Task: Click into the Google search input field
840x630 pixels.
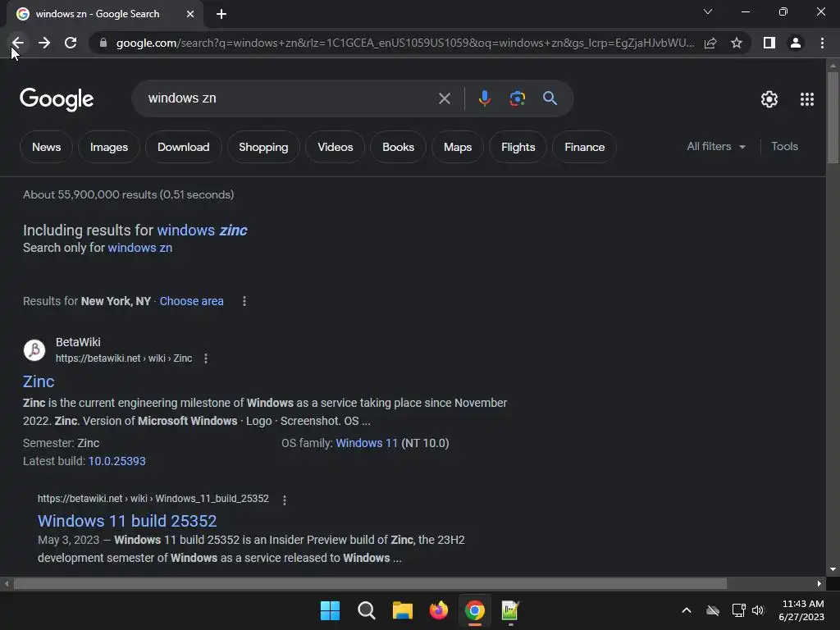Action: point(290,98)
